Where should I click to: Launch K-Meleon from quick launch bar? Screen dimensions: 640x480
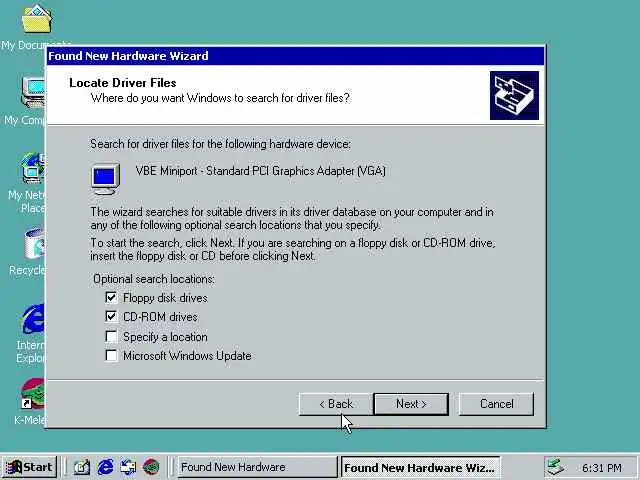pos(151,467)
